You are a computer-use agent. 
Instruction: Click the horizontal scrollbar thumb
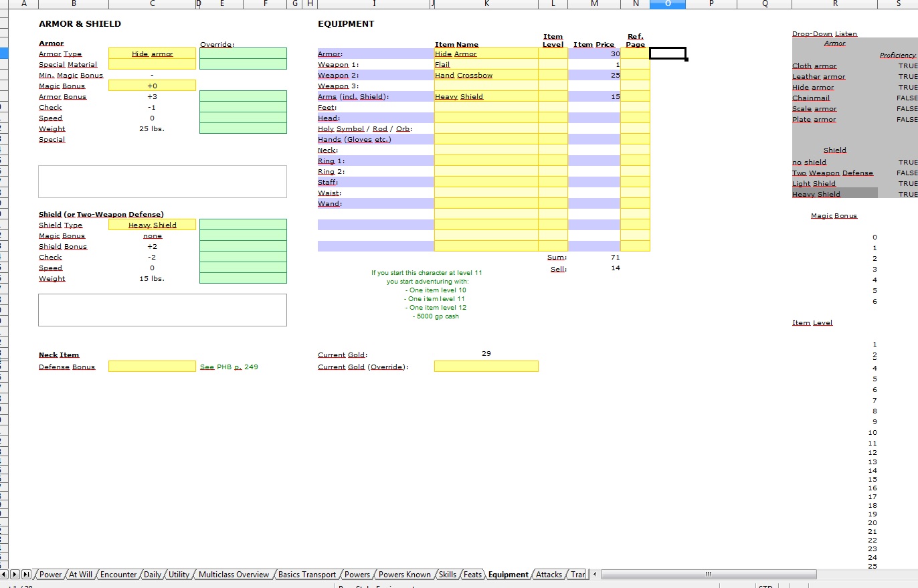(x=708, y=574)
